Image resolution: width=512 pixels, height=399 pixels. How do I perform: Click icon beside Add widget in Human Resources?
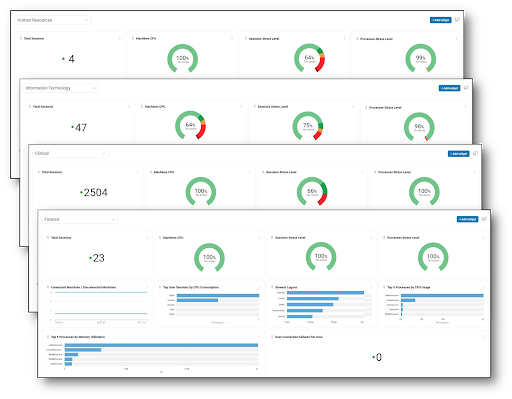457,20
